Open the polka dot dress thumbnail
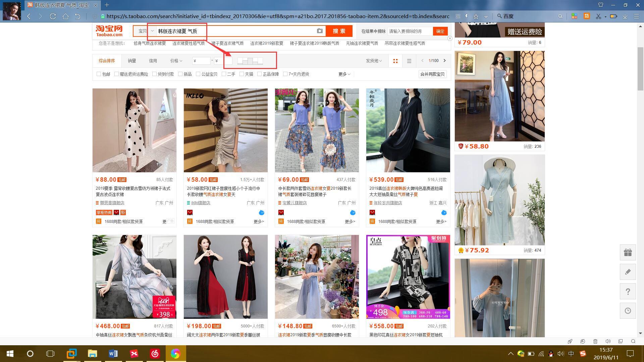Screen dimensions: 644x362 click(x=134, y=130)
